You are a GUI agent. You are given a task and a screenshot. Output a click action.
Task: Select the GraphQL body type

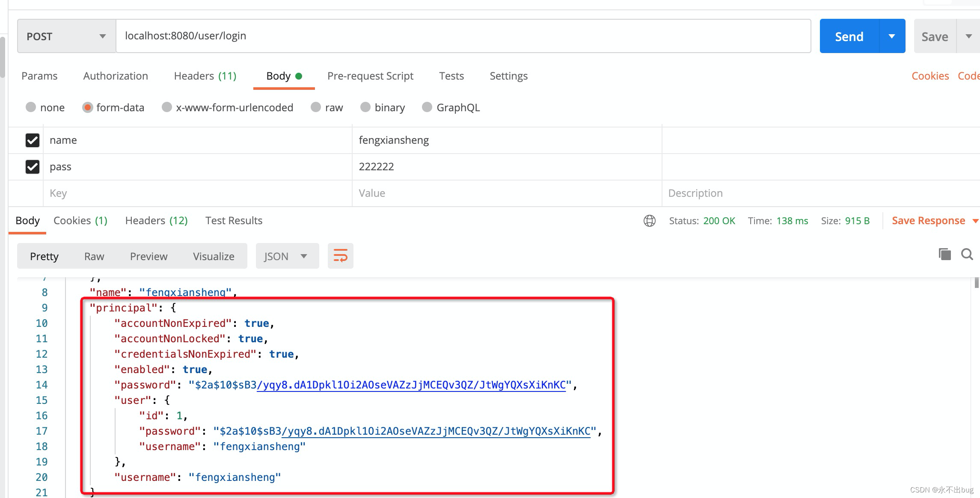click(427, 107)
